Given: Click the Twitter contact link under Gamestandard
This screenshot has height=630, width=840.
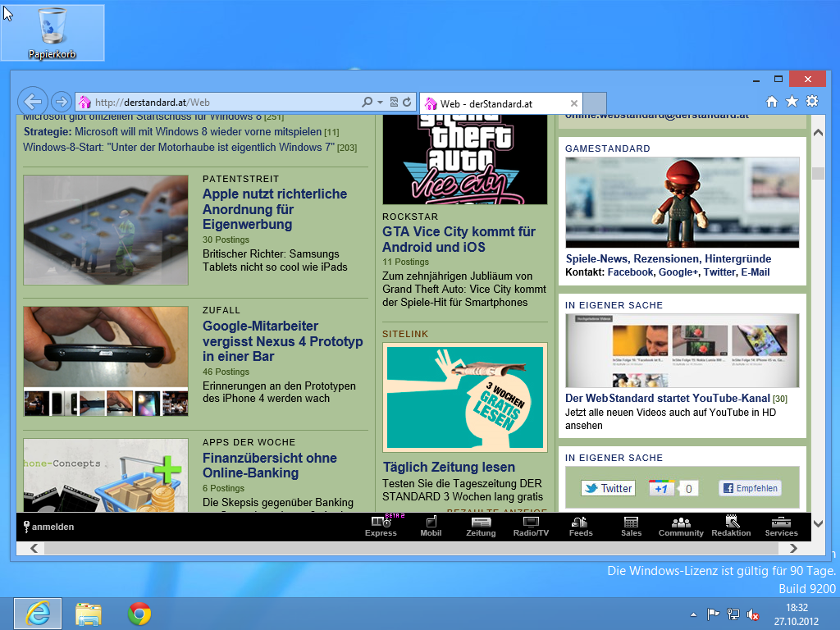Looking at the screenshot, I should [x=719, y=272].
